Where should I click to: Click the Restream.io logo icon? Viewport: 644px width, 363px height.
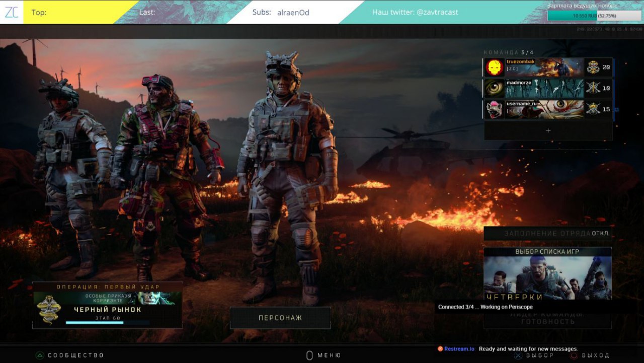click(x=440, y=349)
